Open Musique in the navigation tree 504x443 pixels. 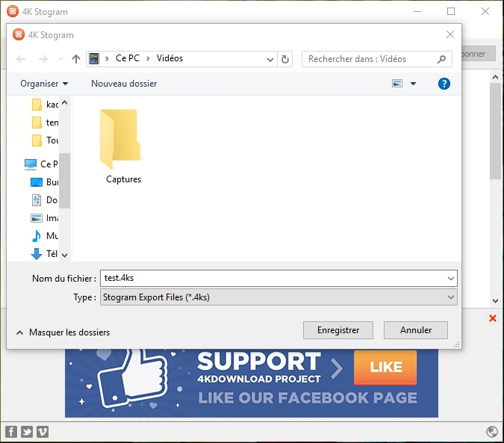click(44, 235)
